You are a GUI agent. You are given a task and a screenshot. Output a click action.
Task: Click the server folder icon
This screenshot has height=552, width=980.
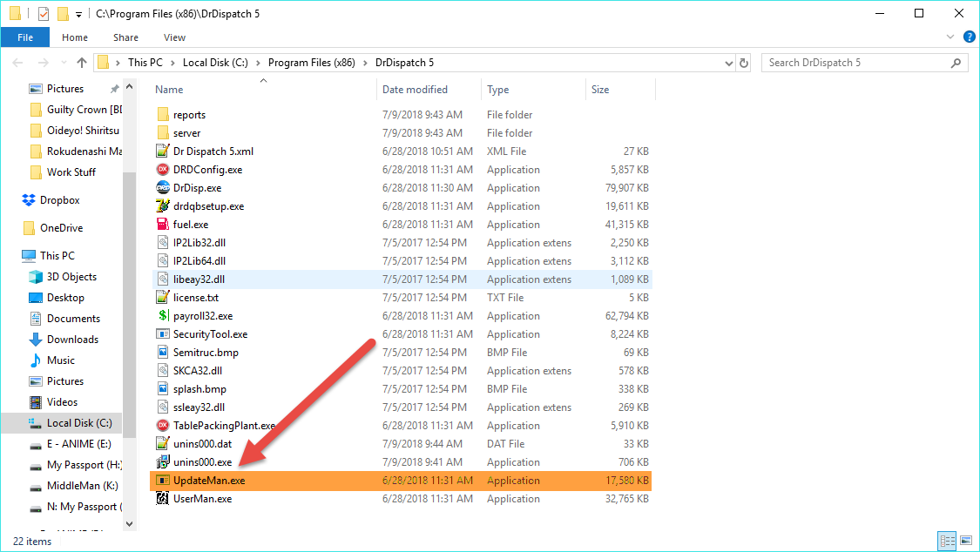click(163, 132)
